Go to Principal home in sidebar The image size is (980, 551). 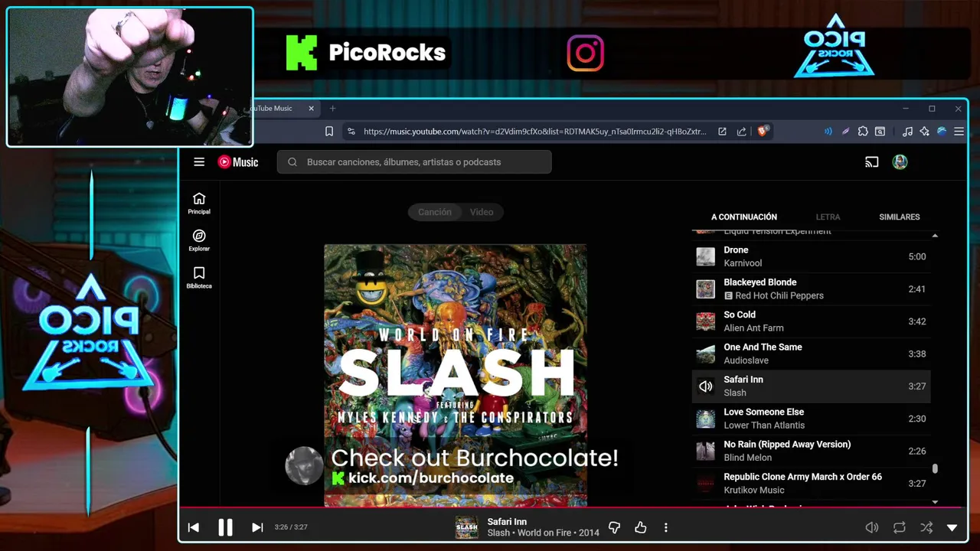pos(199,204)
